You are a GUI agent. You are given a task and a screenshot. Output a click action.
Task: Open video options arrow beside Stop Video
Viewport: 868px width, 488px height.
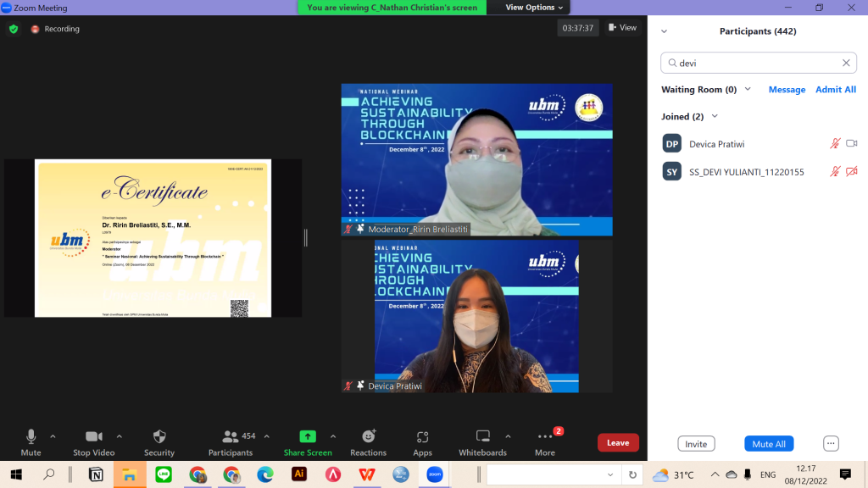pyautogui.click(x=119, y=436)
